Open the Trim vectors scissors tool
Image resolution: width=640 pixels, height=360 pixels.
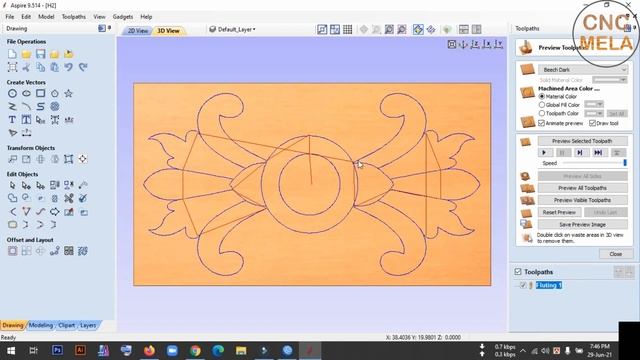coord(69,198)
